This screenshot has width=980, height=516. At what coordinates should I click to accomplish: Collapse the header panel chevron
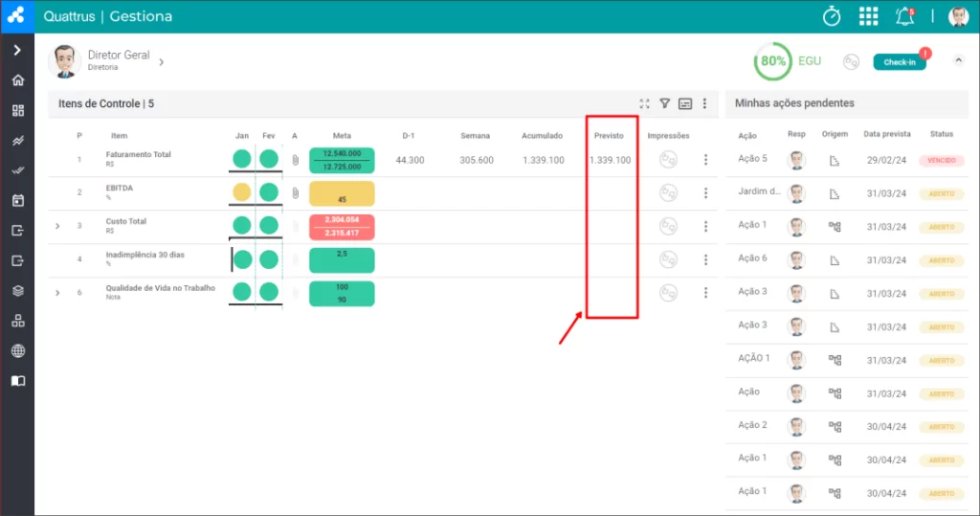(x=958, y=60)
